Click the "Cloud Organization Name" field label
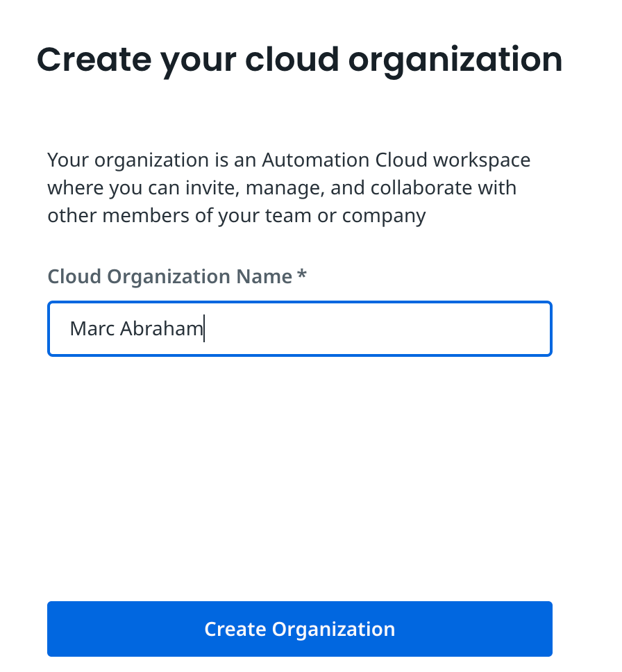Image resolution: width=622 pixels, height=672 pixels. click(x=169, y=276)
